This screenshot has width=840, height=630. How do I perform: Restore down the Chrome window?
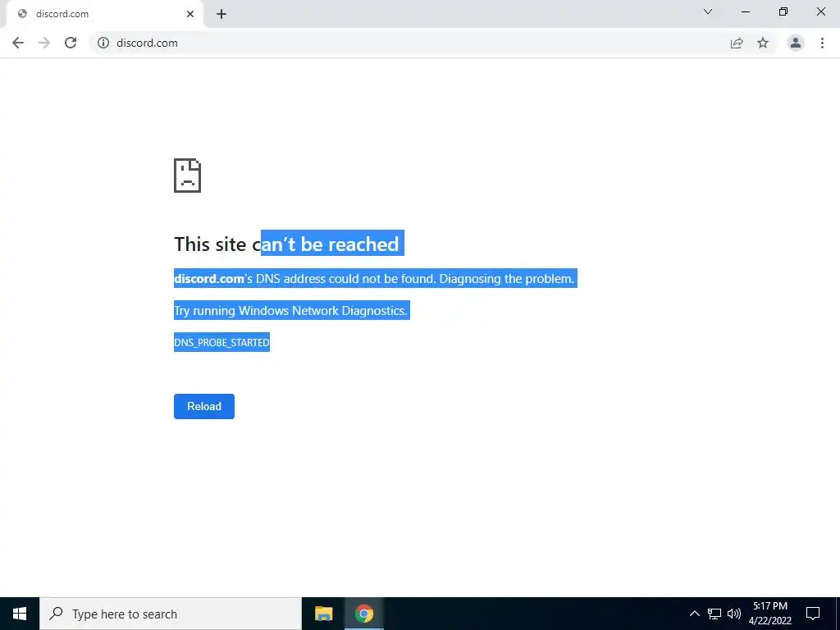(x=783, y=11)
